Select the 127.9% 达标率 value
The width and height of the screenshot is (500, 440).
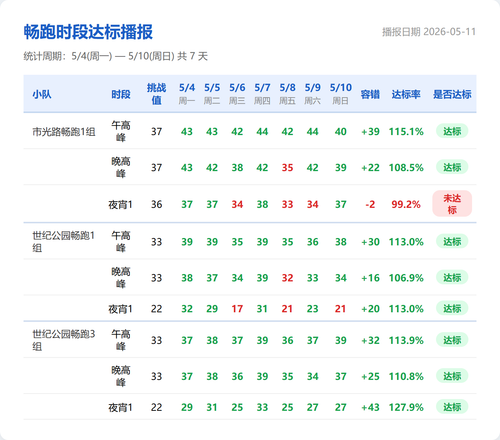(406, 407)
